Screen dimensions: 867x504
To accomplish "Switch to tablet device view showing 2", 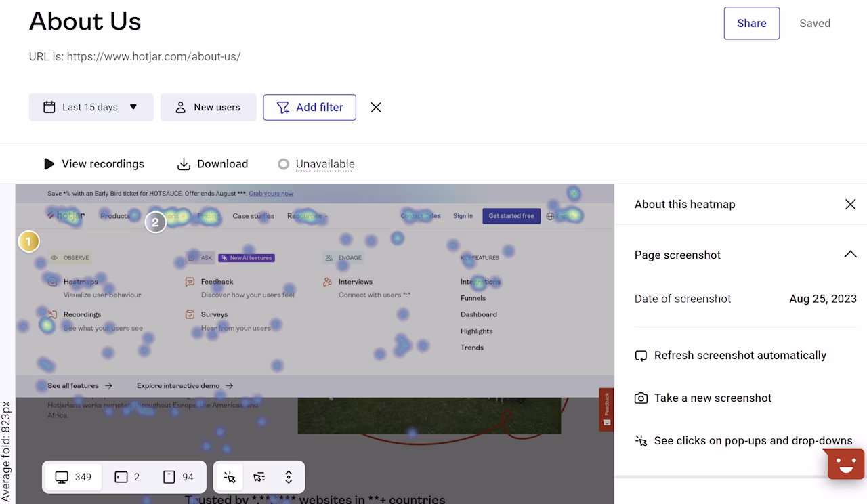I will pyautogui.click(x=127, y=477).
